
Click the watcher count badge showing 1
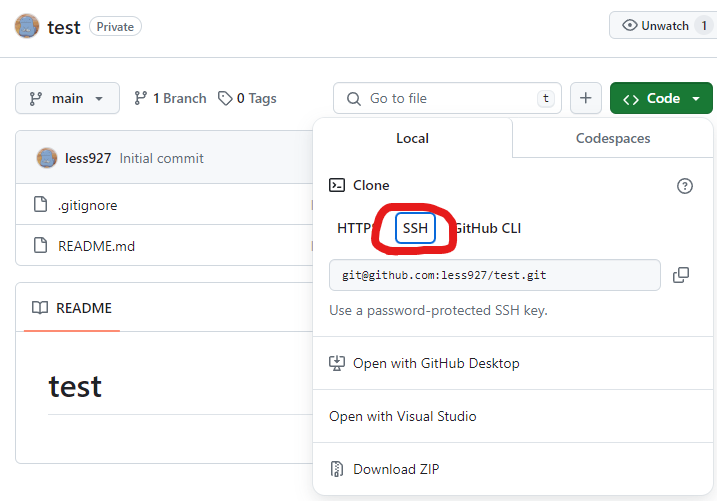point(704,26)
